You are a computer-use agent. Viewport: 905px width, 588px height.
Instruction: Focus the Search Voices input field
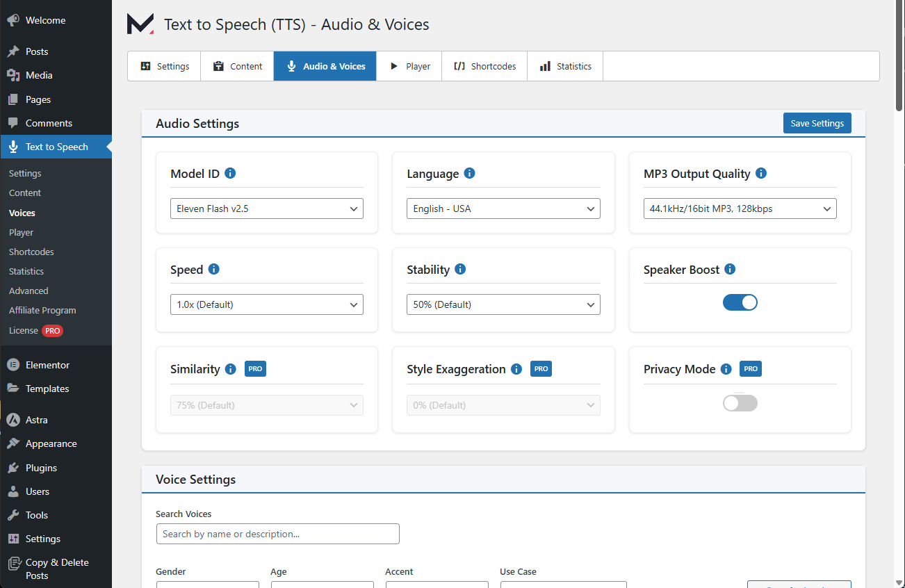tap(278, 534)
